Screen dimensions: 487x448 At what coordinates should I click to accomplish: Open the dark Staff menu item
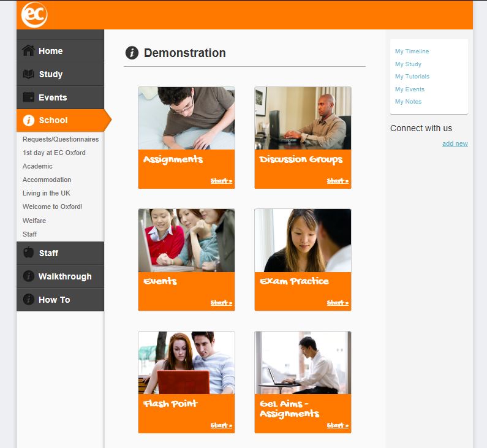pos(61,253)
